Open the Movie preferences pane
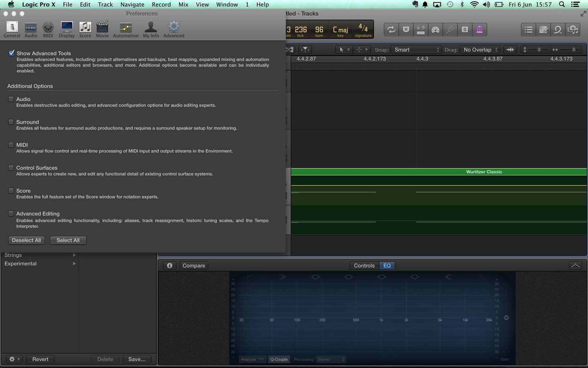 [x=102, y=29]
